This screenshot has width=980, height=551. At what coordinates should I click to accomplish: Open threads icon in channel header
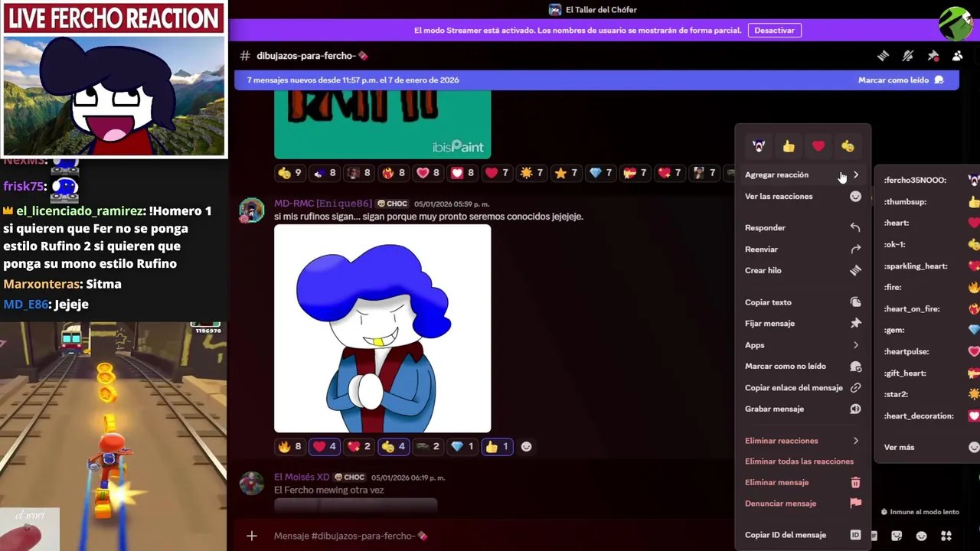(x=883, y=56)
